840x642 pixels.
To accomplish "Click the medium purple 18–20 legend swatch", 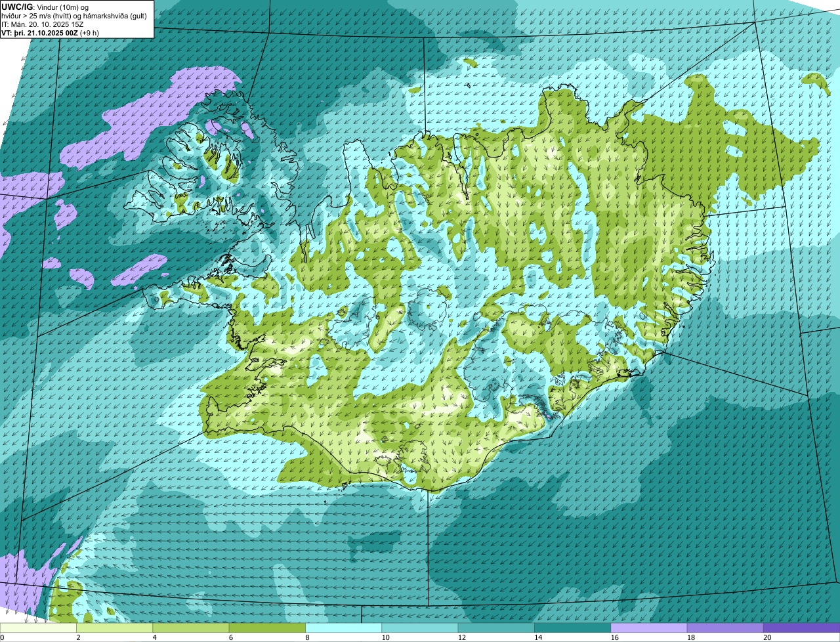I will pyautogui.click(x=725, y=628).
